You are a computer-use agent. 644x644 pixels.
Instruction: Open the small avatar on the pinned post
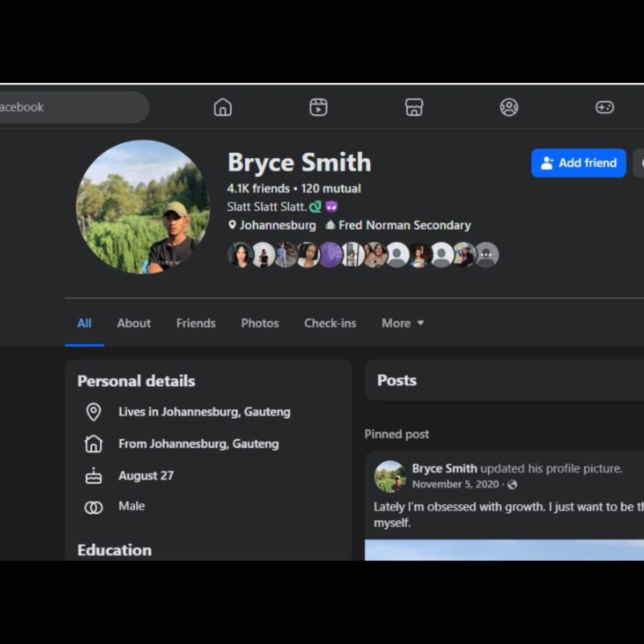click(390, 477)
